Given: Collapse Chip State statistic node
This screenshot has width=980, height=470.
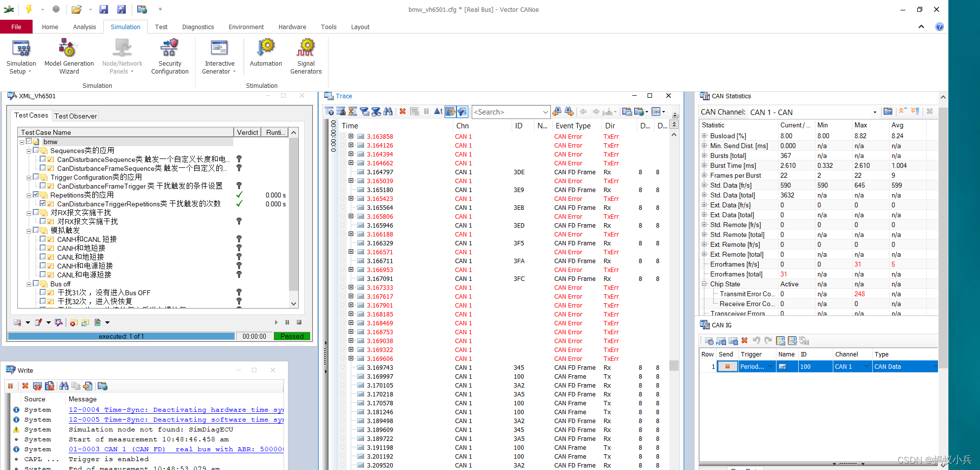Looking at the screenshot, I should 704,284.
